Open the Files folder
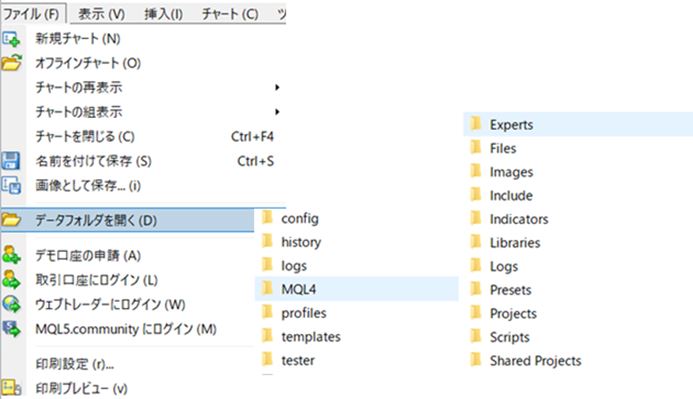Screen dimensions: 693x399 click(503, 148)
